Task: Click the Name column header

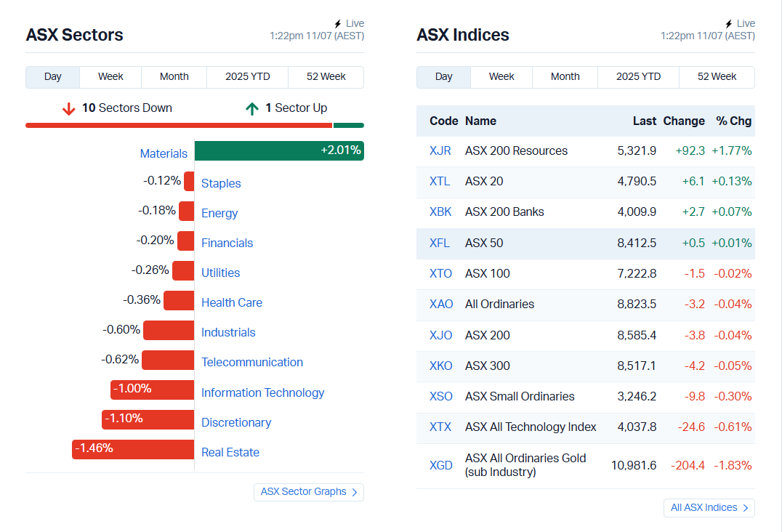Action: click(480, 121)
